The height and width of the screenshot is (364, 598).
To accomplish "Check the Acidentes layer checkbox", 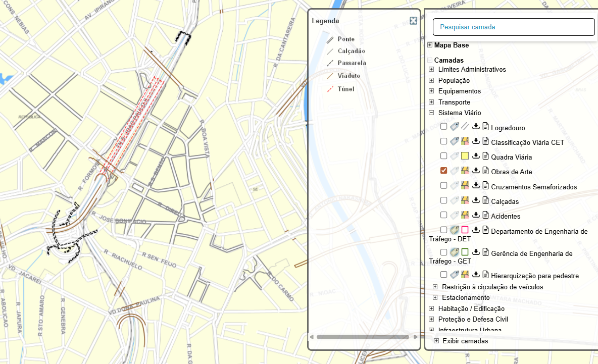I will pyautogui.click(x=444, y=215).
